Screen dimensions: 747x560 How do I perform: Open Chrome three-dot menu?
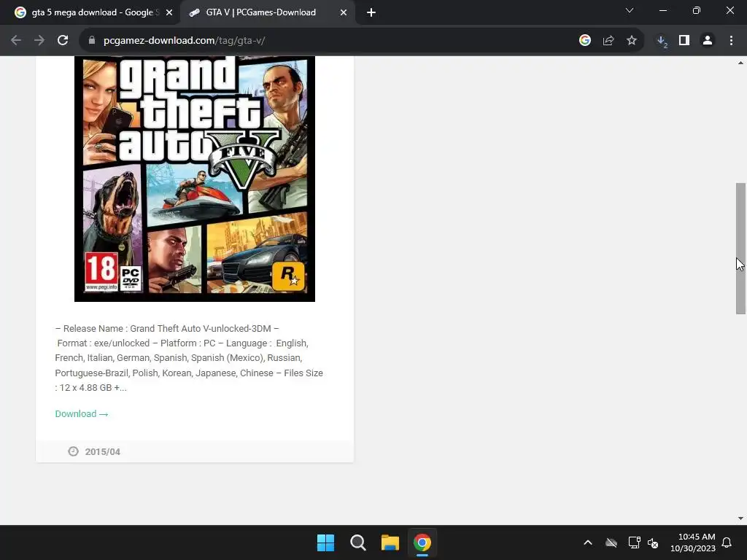(x=731, y=41)
